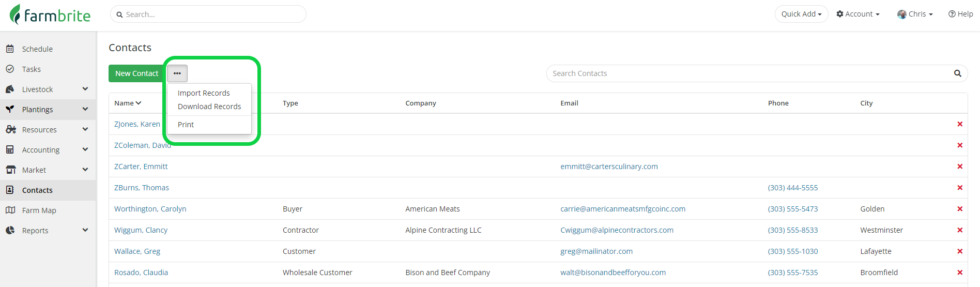The height and width of the screenshot is (287, 980).
Task: Delete the Worthington, Carolyn contact row
Action: point(959,209)
